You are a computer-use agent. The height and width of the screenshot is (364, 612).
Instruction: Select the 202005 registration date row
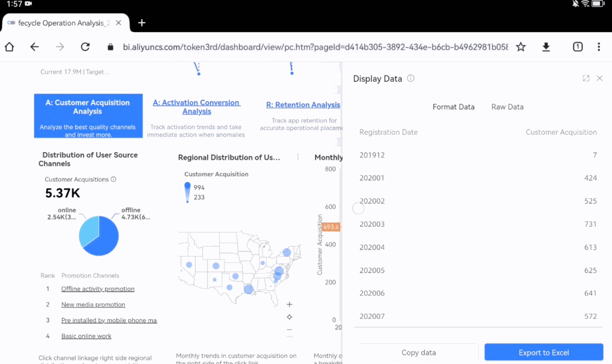pyautogui.click(x=478, y=270)
